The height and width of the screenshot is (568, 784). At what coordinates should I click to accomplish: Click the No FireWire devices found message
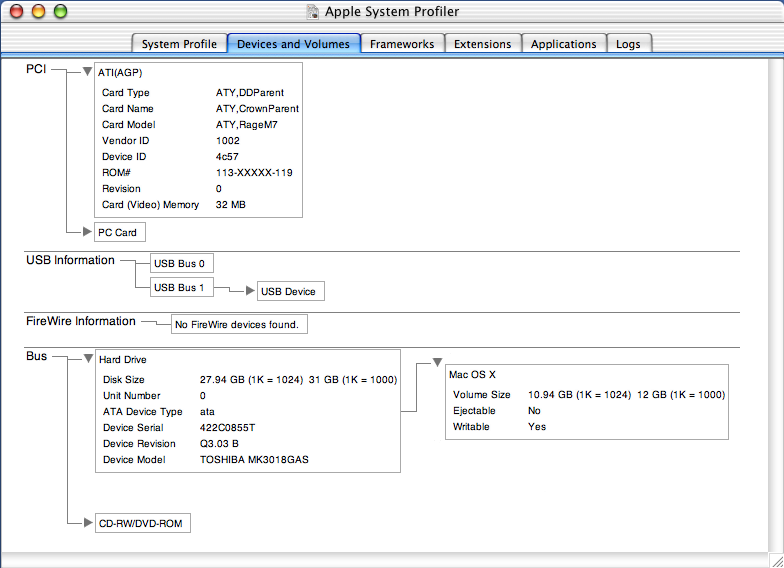coord(240,324)
